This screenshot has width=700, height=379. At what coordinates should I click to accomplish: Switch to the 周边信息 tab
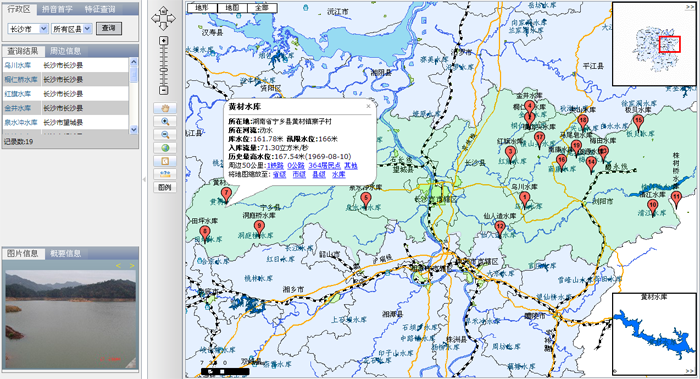(65, 51)
